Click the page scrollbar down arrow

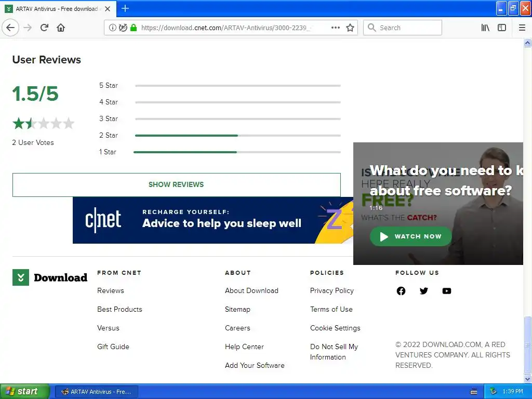point(527,379)
